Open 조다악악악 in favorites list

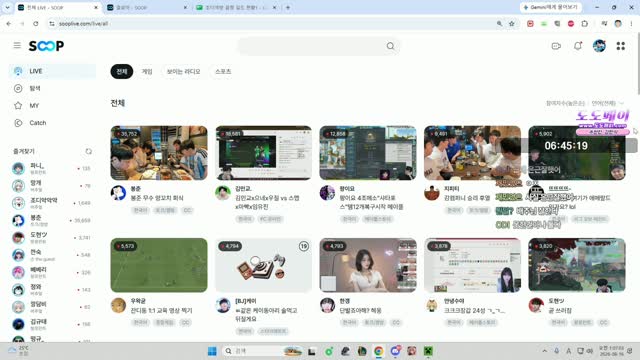(x=52, y=203)
